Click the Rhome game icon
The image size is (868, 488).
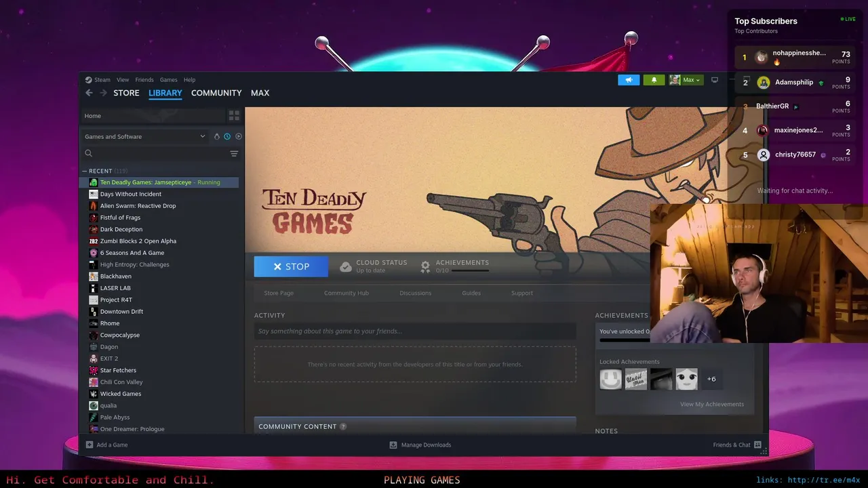tap(94, 323)
